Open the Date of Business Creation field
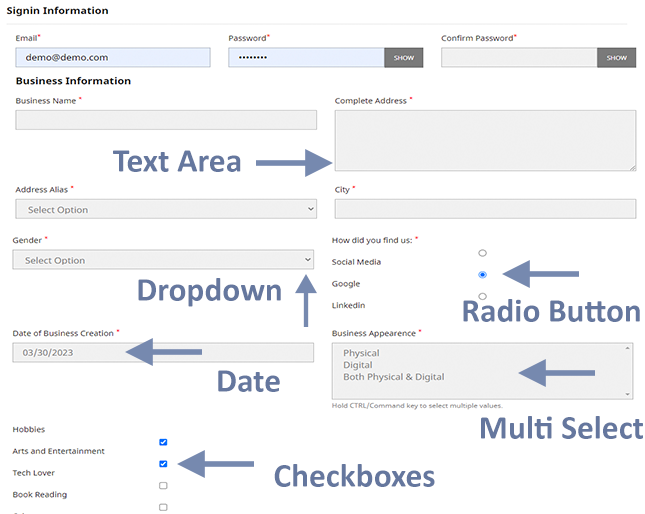The height and width of the screenshot is (514, 645). pyautogui.click(x=163, y=353)
